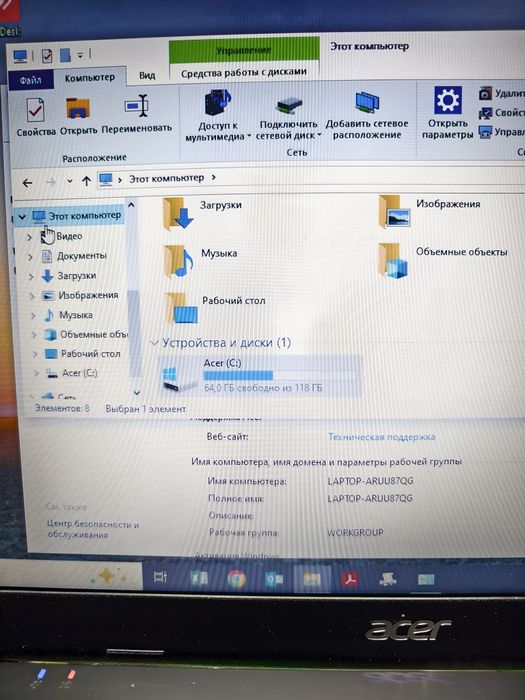Click quick access New folder icon
525x700 pixels.
tap(65, 55)
